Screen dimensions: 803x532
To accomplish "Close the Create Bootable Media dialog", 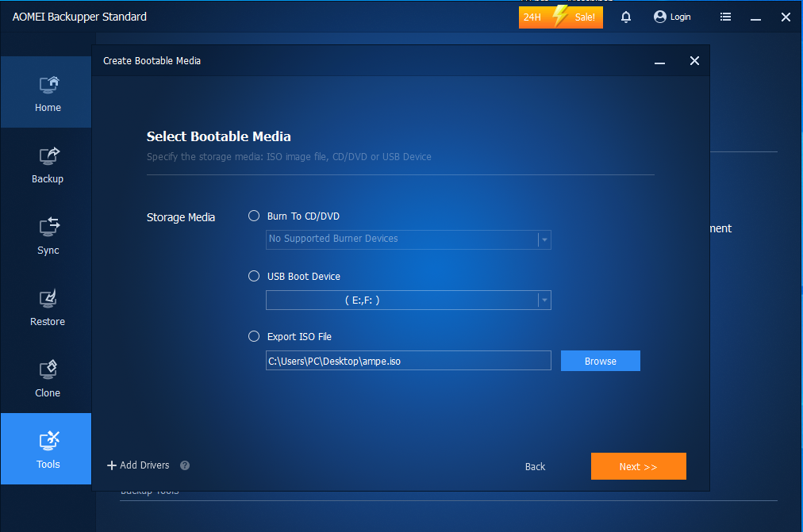I will (694, 61).
